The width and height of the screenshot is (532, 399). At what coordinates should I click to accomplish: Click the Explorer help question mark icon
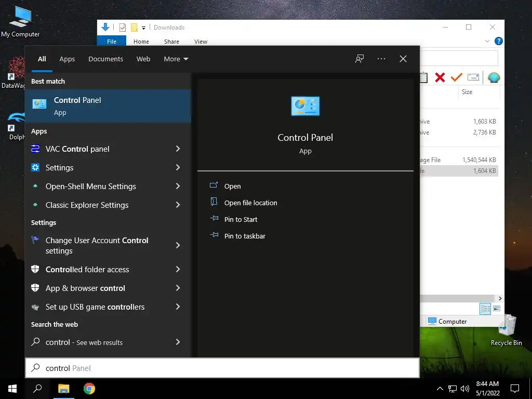pyautogui.click(x=498, y=41)
